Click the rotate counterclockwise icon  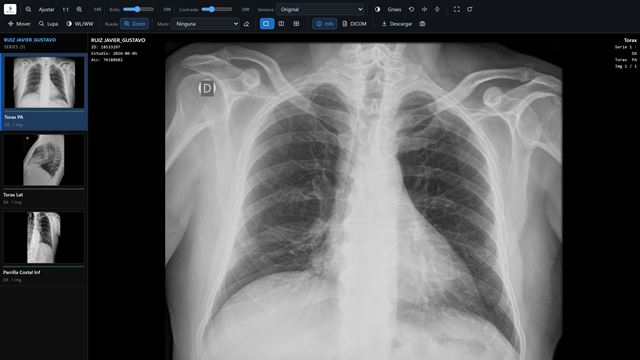(x=411, y=9)
